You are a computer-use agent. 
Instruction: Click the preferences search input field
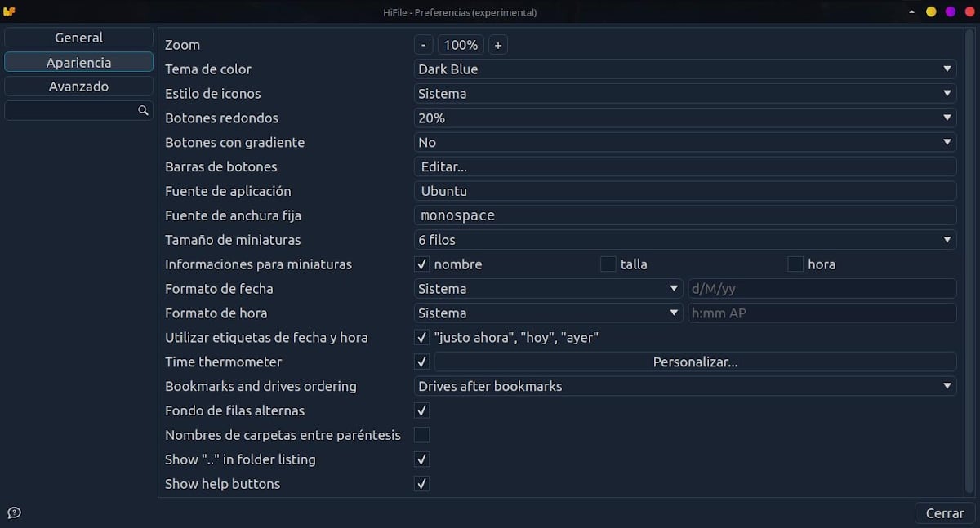70,110
